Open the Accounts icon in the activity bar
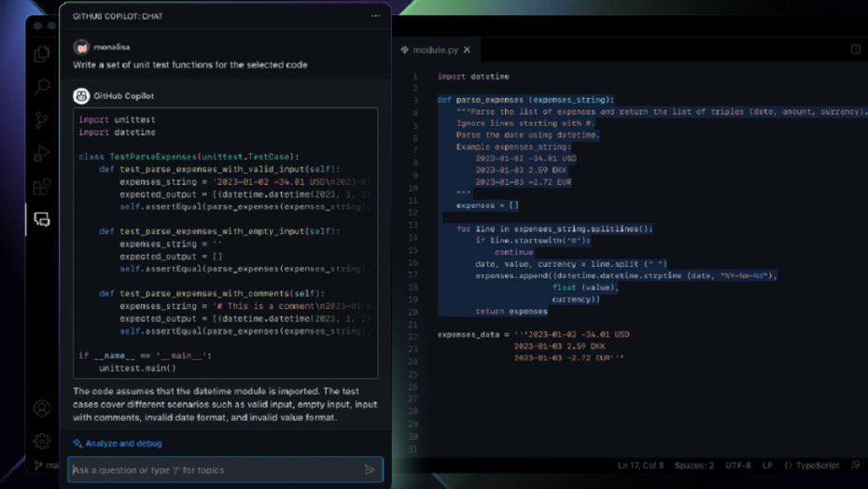 coord(42,408)
